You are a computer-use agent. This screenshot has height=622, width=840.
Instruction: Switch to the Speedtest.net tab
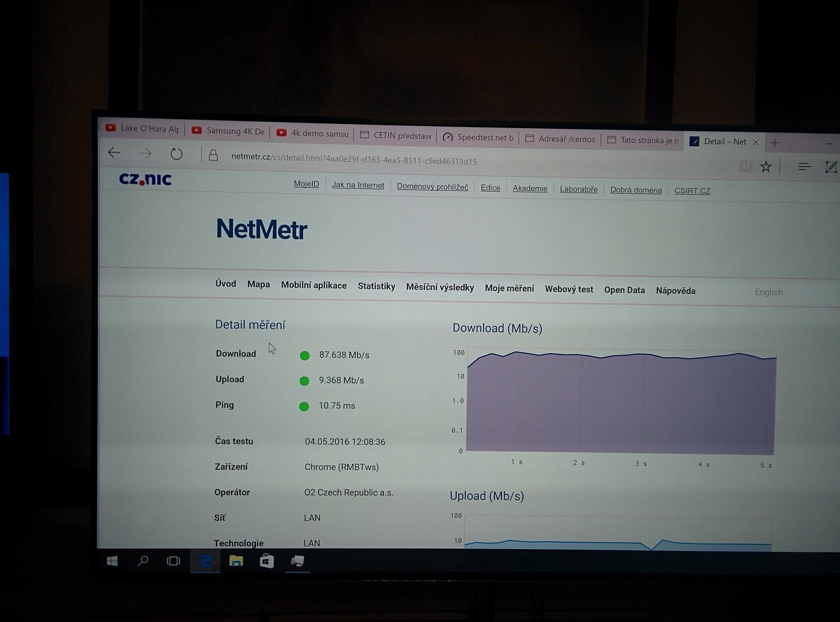(x=478, y=138)
